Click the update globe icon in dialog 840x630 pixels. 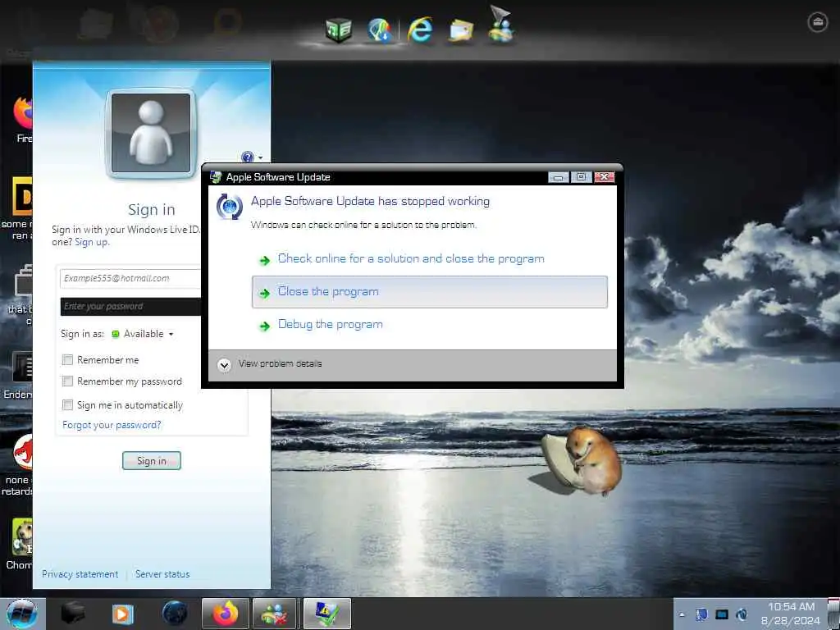(230, 206)
